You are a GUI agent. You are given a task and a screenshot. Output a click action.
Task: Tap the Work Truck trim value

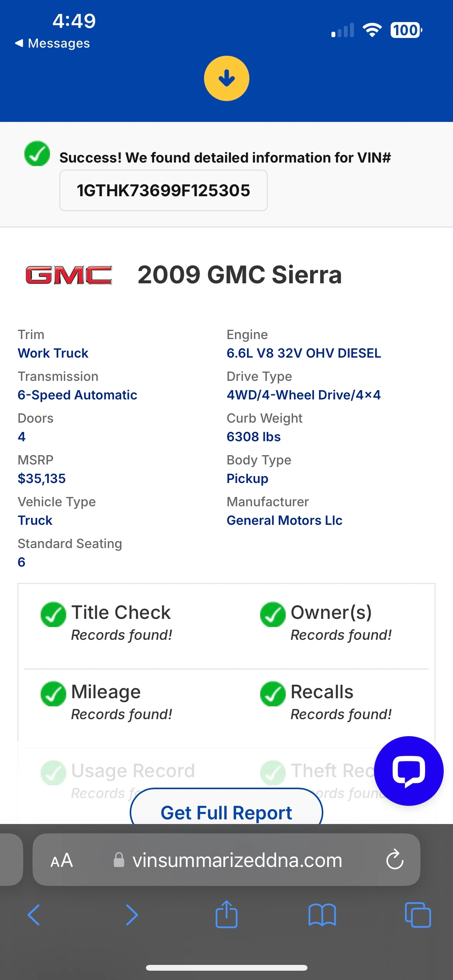tap(53, 353)
